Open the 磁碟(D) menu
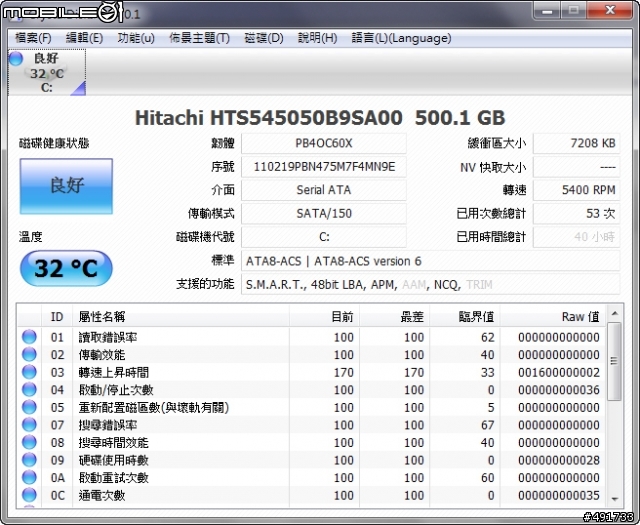640x525 pixels. [x=264, y=38]
